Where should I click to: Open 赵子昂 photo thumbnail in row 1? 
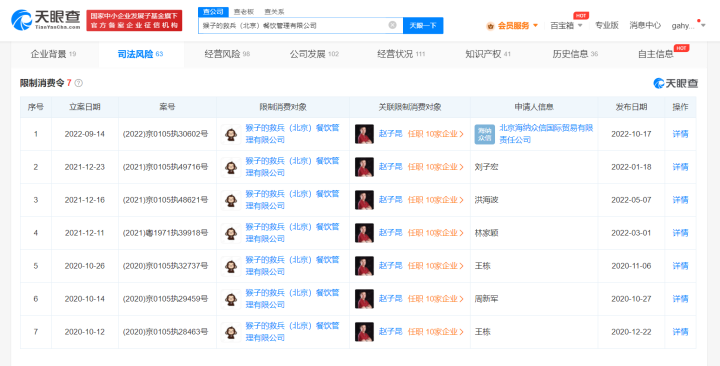(364, 134)
